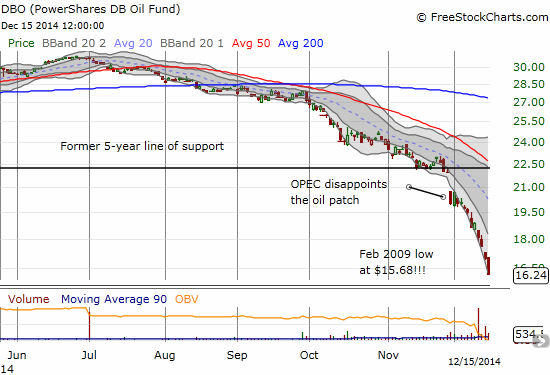The width and height of the screenshot is (550, 375).
Task: Click the 22.50 price axis label
Action: [529, 164]
